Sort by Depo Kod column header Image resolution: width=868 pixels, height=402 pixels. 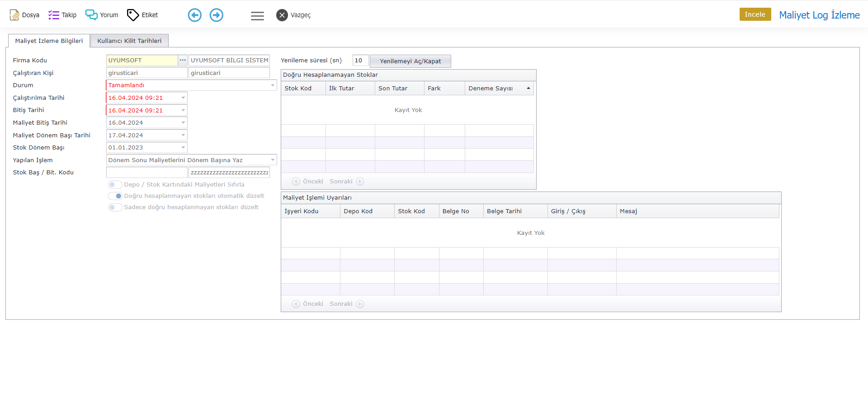pos(367,211)
